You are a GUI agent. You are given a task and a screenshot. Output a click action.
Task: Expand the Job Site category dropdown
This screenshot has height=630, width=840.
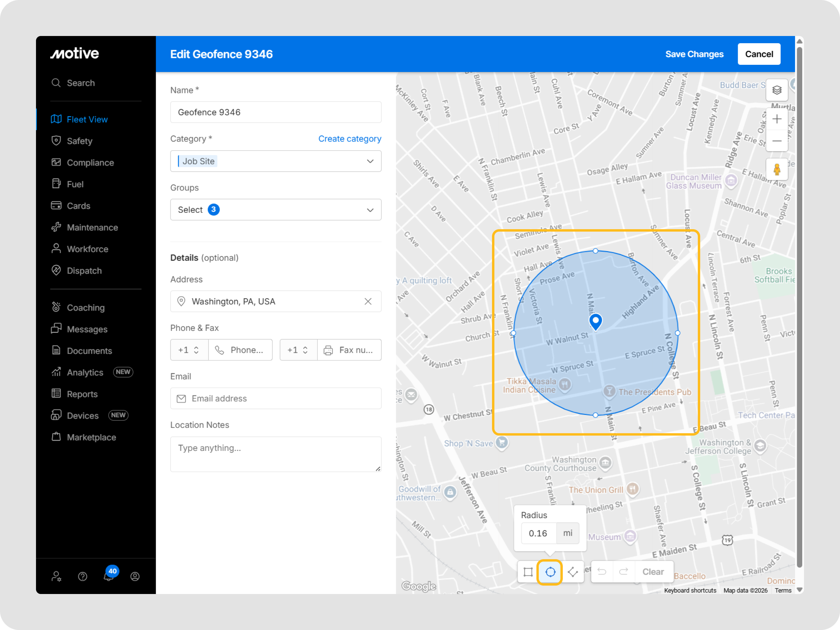[370, 161]
